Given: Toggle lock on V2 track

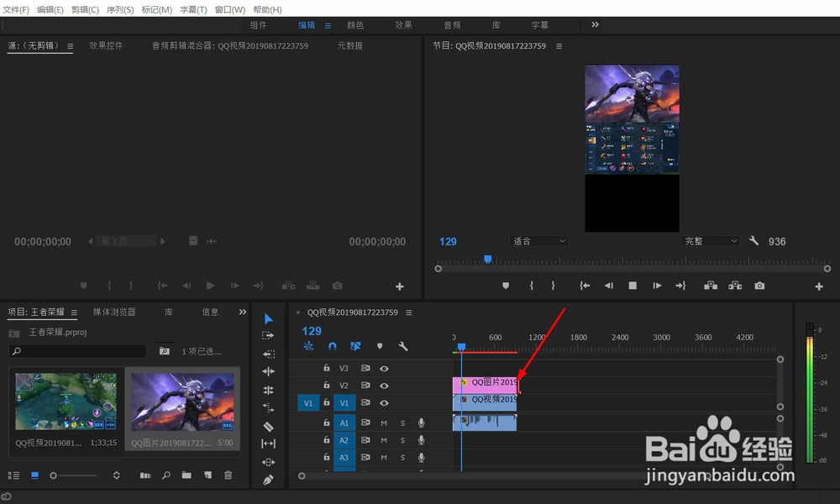Looking at the screenshot, I should 326,385.
